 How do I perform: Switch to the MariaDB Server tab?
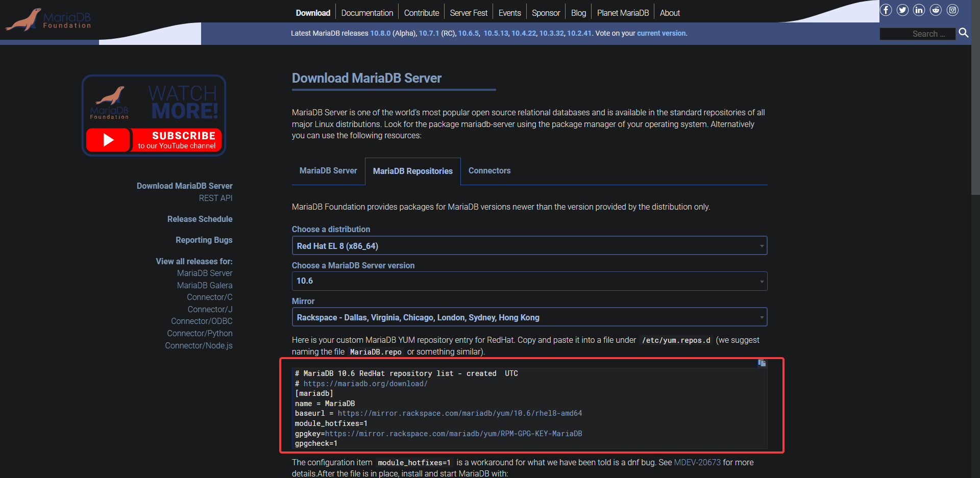[328, 171]
